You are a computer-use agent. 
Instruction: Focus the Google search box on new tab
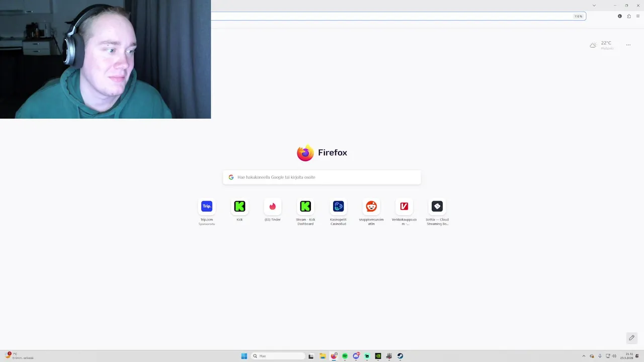click(322, 177)
